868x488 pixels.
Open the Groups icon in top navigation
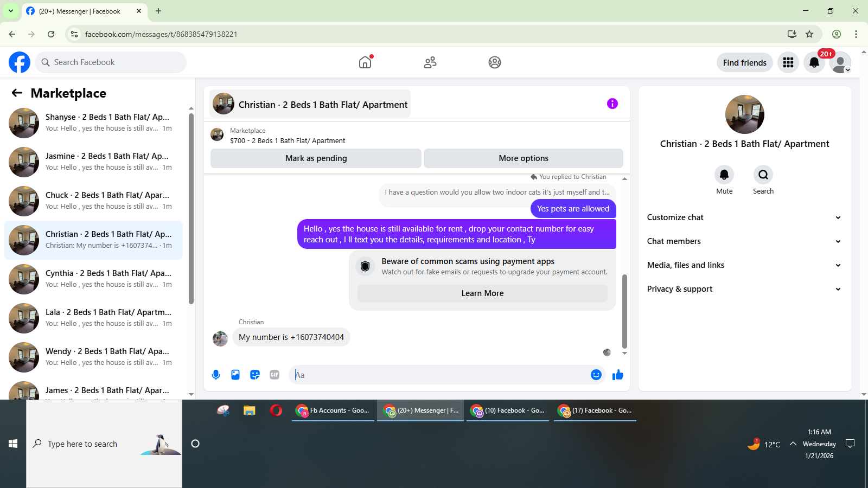[x=495, y=62]
